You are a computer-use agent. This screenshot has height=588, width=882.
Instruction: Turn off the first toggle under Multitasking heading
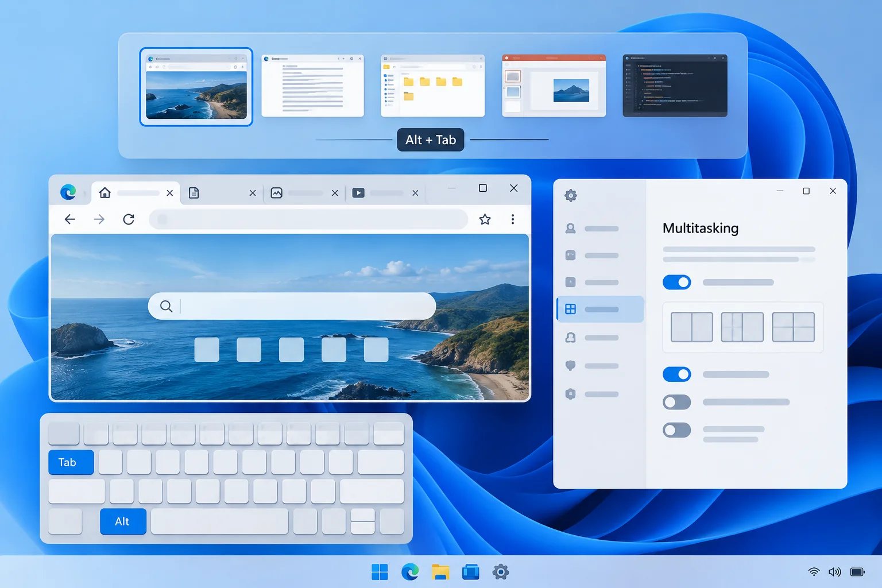click(x=677, y=282)
